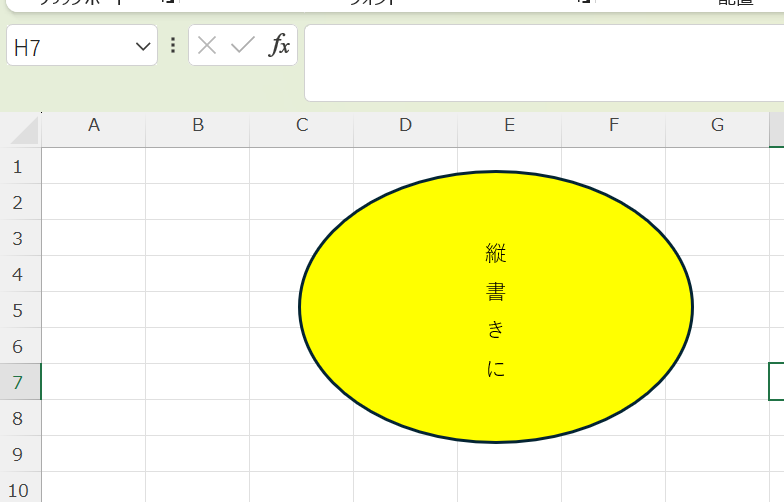Select row 1 header
The image size is (784, 502).
click(18, 166)
